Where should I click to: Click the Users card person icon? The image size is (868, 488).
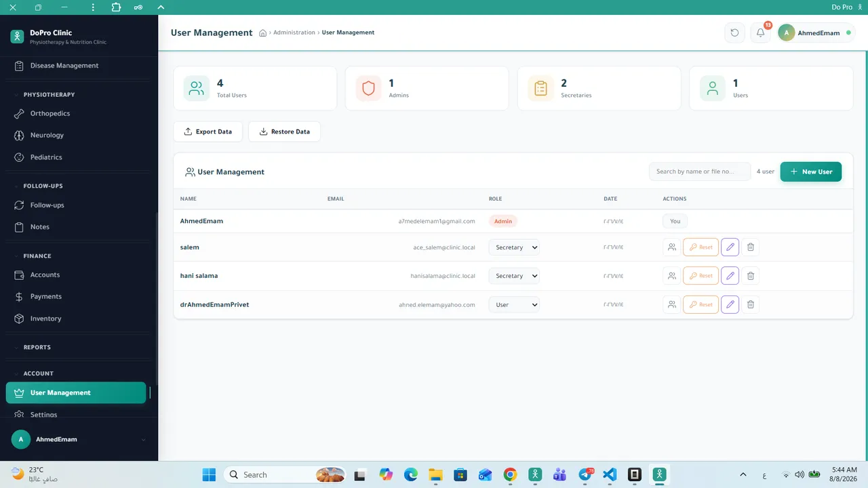coord(713,88)
